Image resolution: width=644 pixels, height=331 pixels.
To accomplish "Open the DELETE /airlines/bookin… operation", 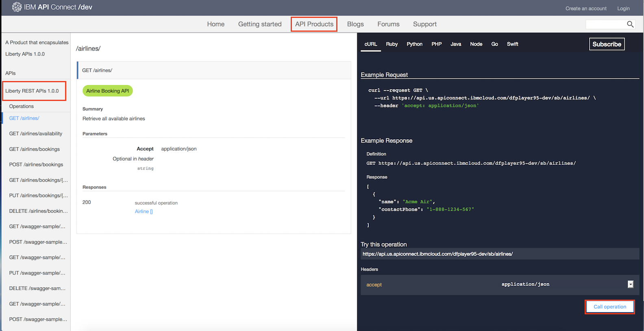I will 39,211.
